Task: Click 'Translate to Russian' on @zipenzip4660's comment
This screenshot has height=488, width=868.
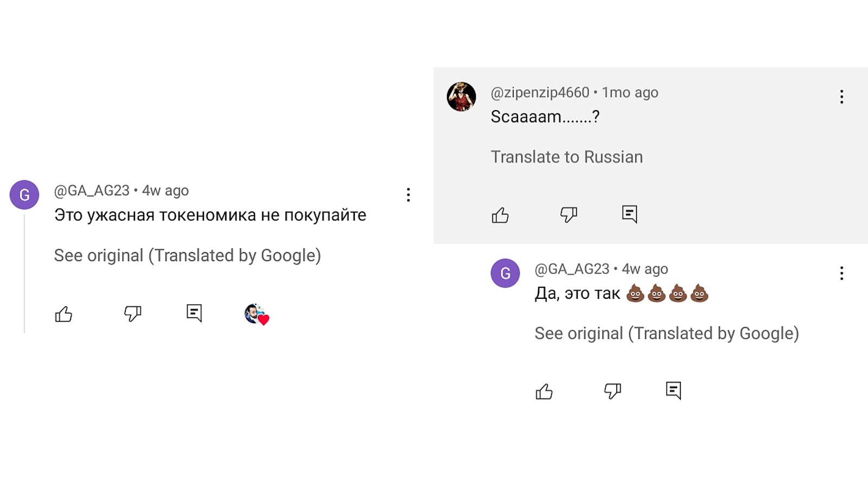Action: click(566, 157)
